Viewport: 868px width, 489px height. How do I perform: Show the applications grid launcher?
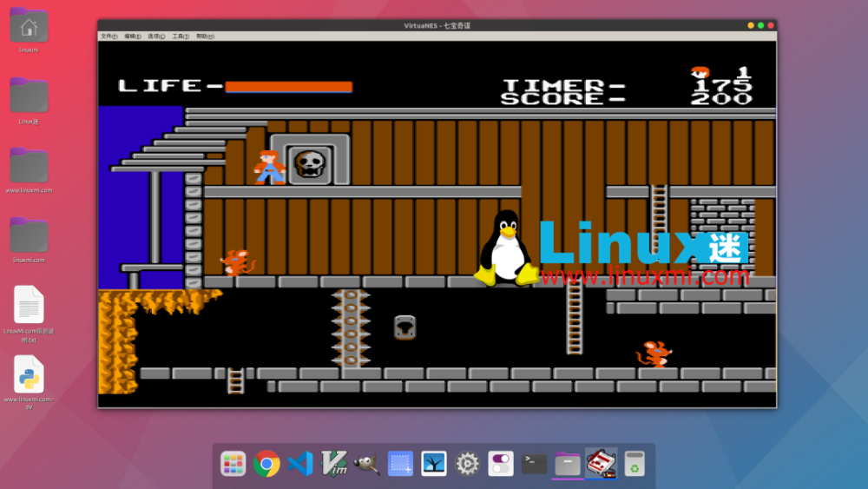(x=233, y=464)
